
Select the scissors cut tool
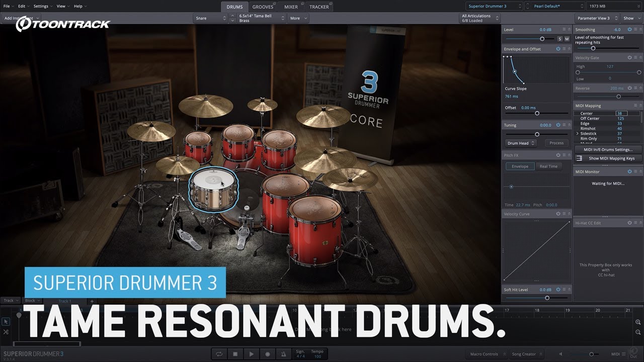(x=6, y=332)
